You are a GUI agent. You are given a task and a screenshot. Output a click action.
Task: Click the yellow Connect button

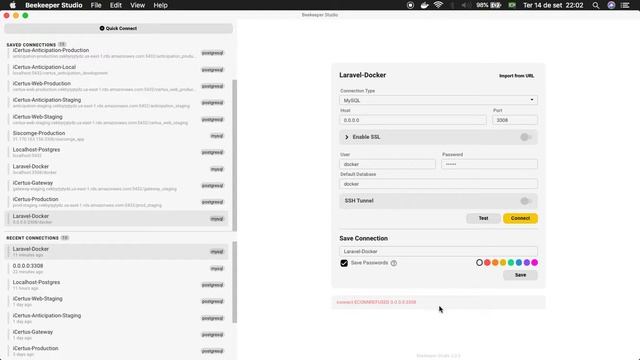click(x=520, y=218)
